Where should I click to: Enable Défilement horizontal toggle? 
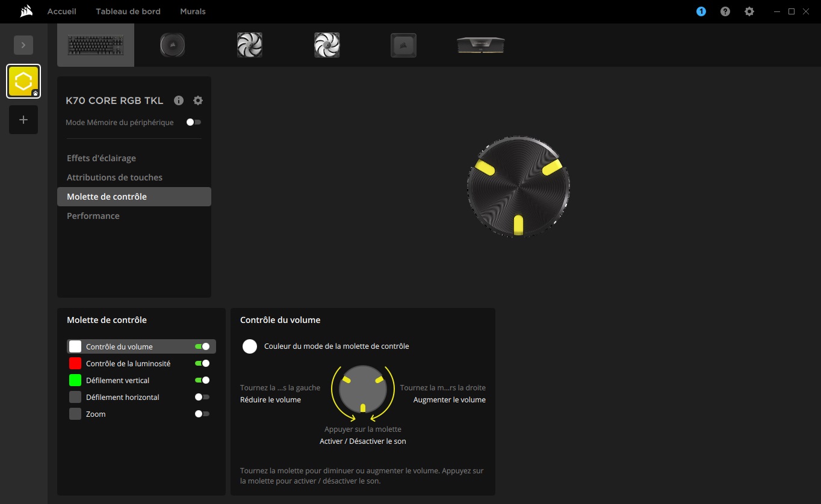202,397
